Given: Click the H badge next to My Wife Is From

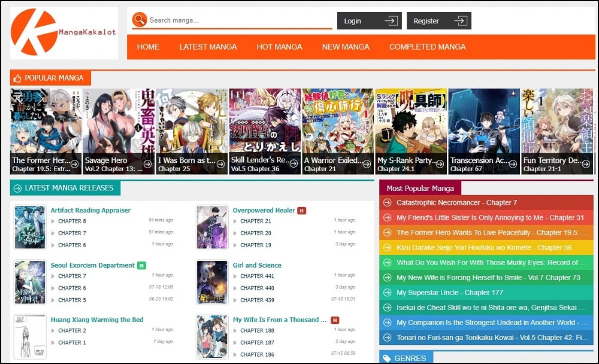Looking at the screenshot, I should click(x=335, y=320).
